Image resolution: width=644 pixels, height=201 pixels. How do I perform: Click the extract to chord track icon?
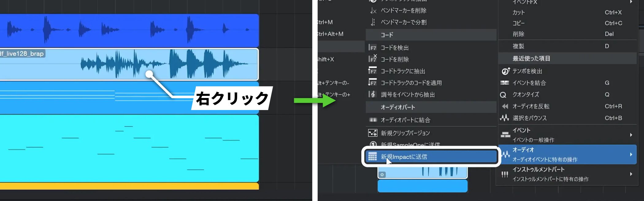[x=373, y=71]
